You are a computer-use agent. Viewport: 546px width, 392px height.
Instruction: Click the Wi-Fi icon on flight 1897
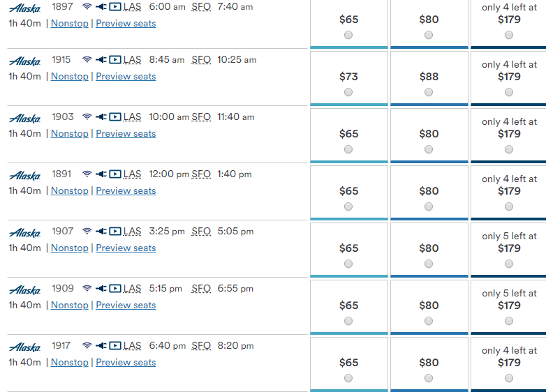87,6
